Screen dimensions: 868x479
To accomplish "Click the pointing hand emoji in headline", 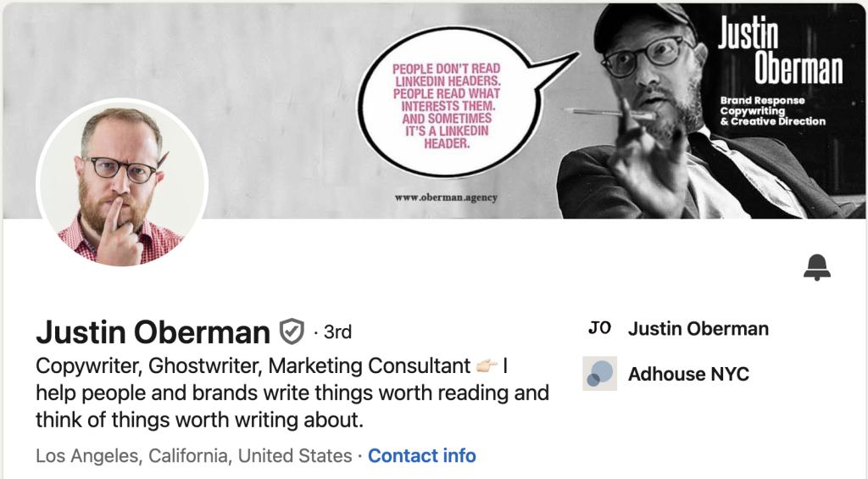I will coord(487,366).
